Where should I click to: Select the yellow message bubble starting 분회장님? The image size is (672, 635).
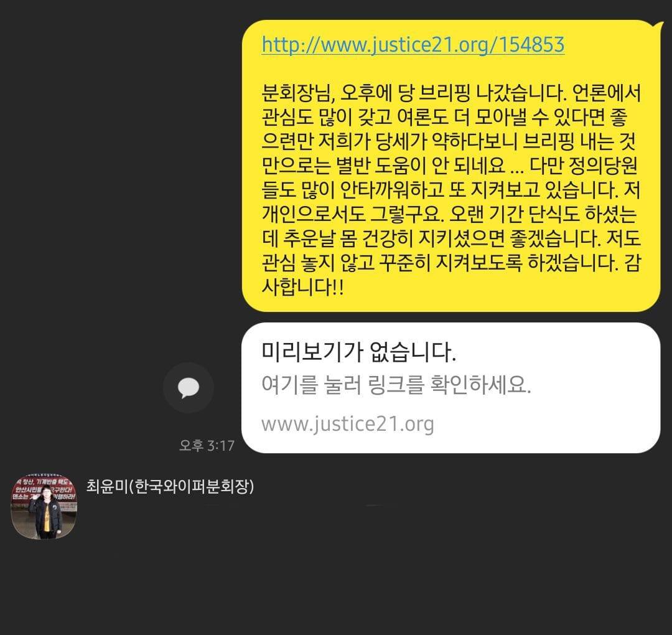point(450,166)
